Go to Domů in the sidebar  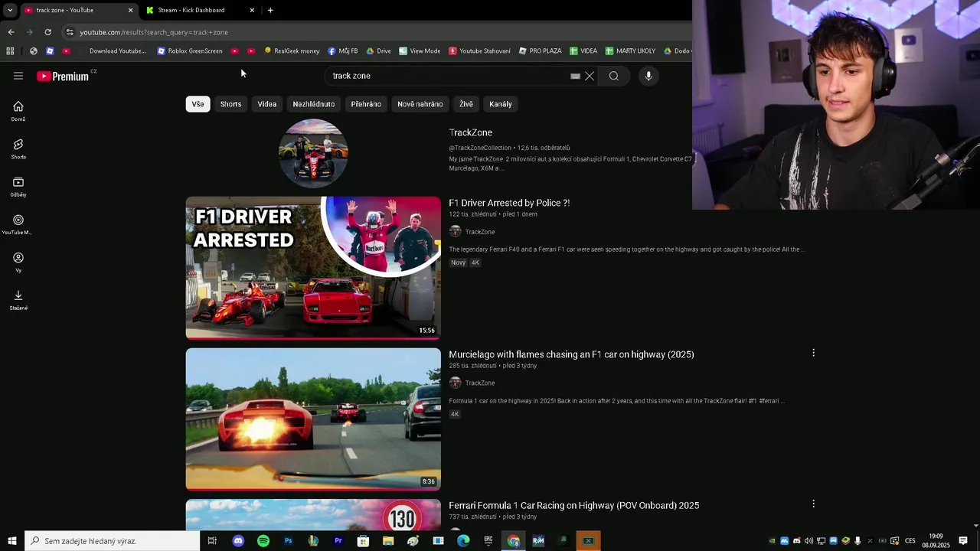click(18, 111)
